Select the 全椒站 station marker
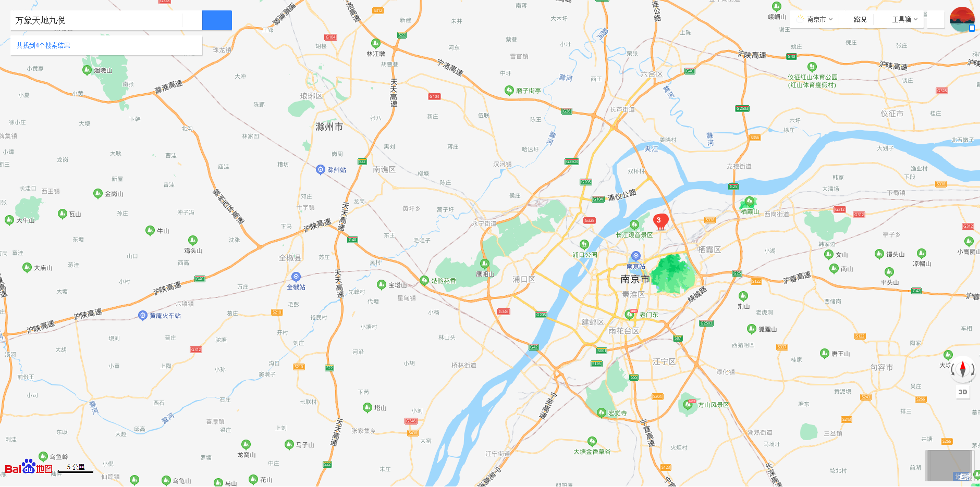Image resolution: width=980 pixels, height=487 pixels. [x=296, y=277]
